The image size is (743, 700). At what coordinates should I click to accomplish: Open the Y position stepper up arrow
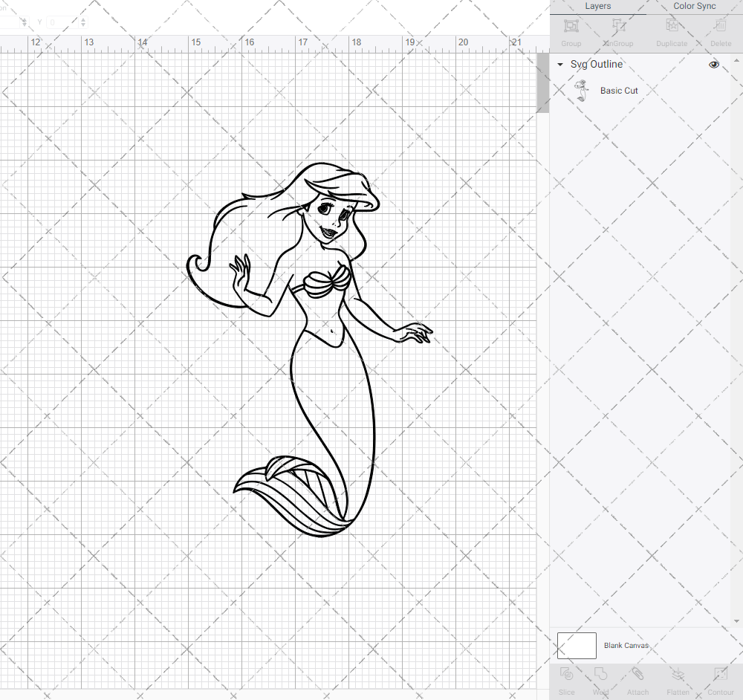point(82,19)
